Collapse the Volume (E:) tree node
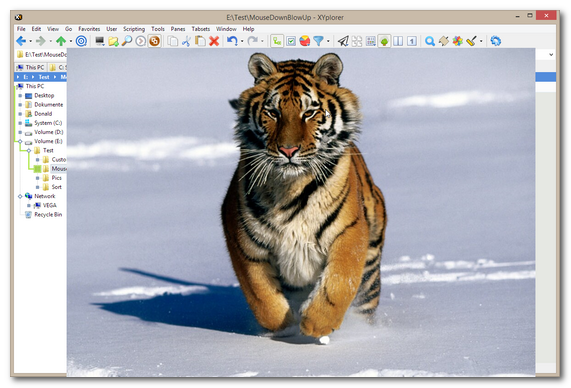The height and width of the screenshot is (388, 571). [x=20, y=141]
